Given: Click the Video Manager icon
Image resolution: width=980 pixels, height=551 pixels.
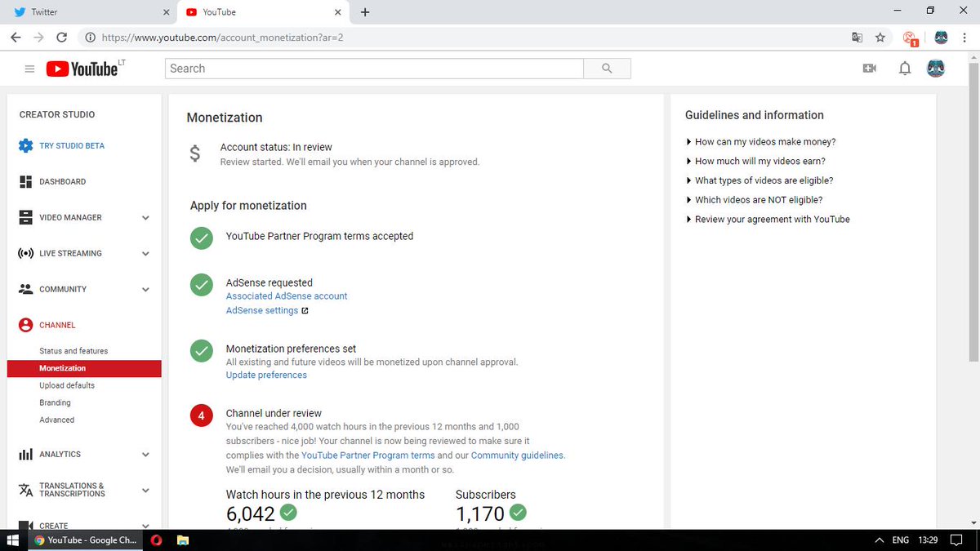Looking at the screenshot, I should [x=25, y=217].
